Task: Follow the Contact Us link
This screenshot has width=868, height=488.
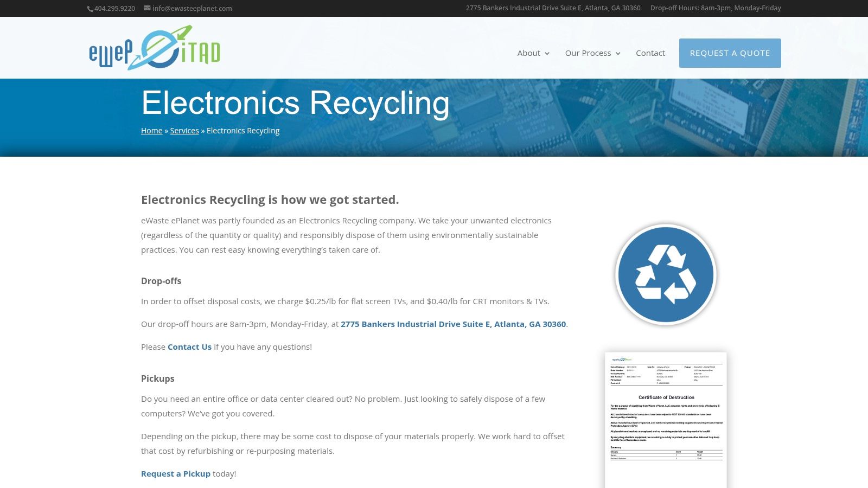Action: click(189, 346)
